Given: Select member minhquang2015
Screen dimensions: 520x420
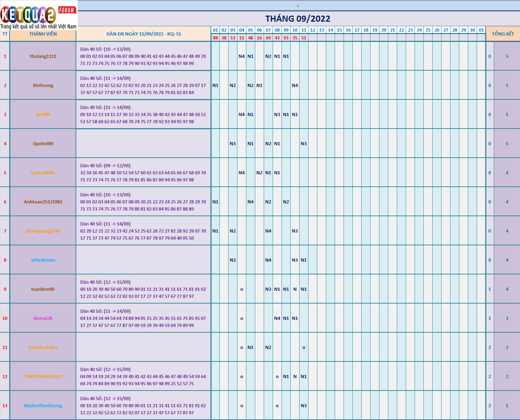Looking at the screenshot, I should click(x=43, y=231).
